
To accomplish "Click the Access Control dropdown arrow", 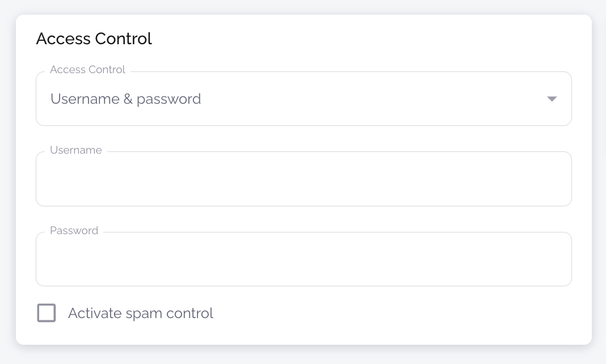I will pyautogui.click(x=552, y=99).
